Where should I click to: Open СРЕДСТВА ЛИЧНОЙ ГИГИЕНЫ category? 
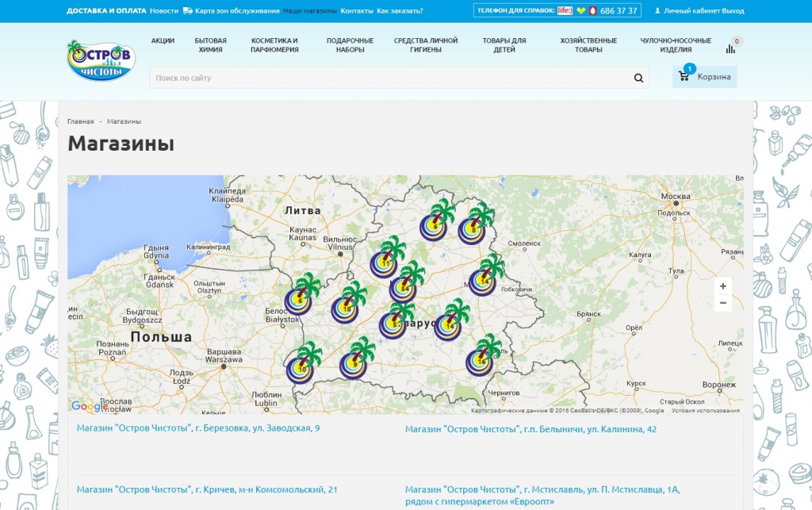click(x=426, y=45)
